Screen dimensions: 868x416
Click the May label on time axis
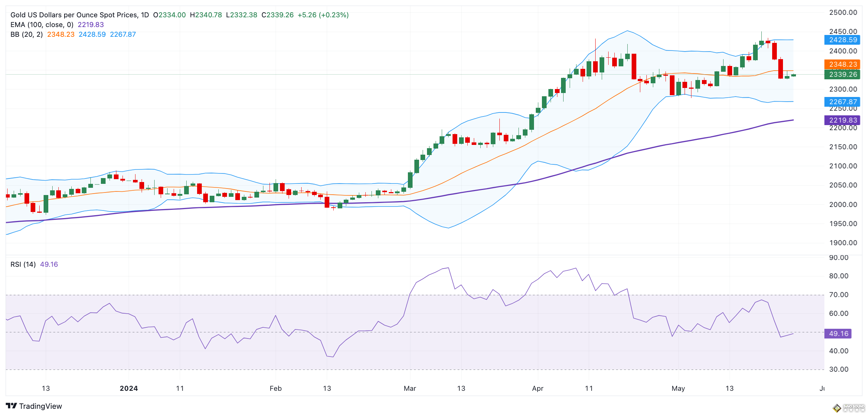pyautogui.click(x=678, y=389)
